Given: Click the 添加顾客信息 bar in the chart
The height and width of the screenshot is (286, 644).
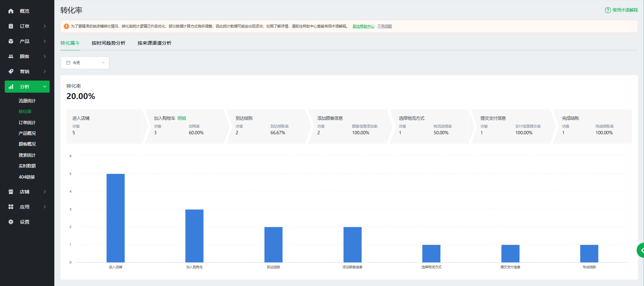Looking at the screenshot, I should (x=353, y=245).
